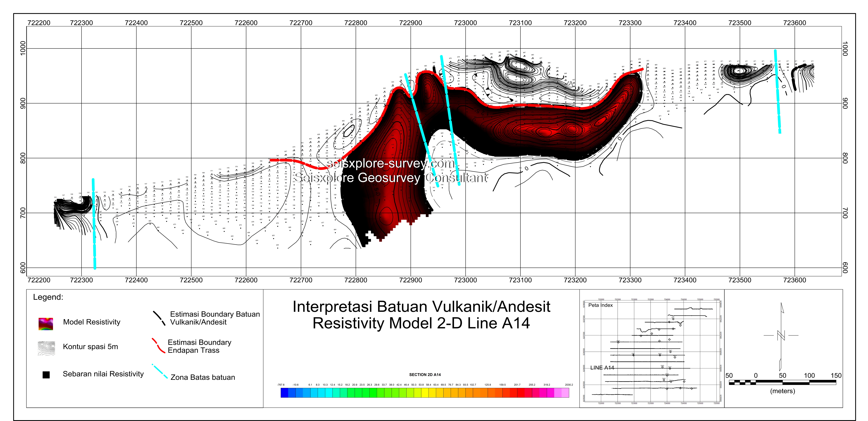Screen dimensions: 868x421
Task: Click the black Sebaran nilai Resistivity square
Action: (x=46, y=375)
